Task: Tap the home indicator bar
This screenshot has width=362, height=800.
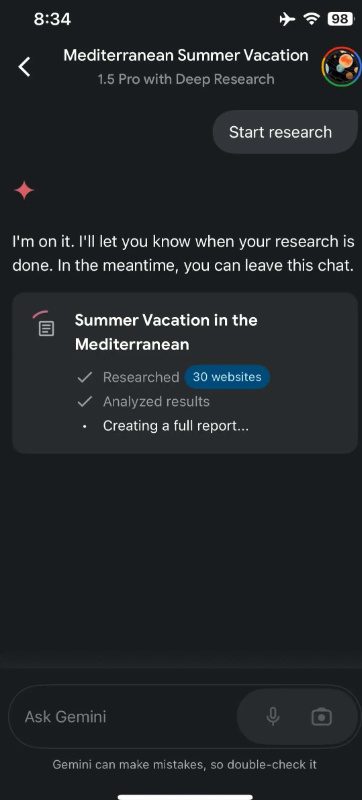Action: click(185, 796)
